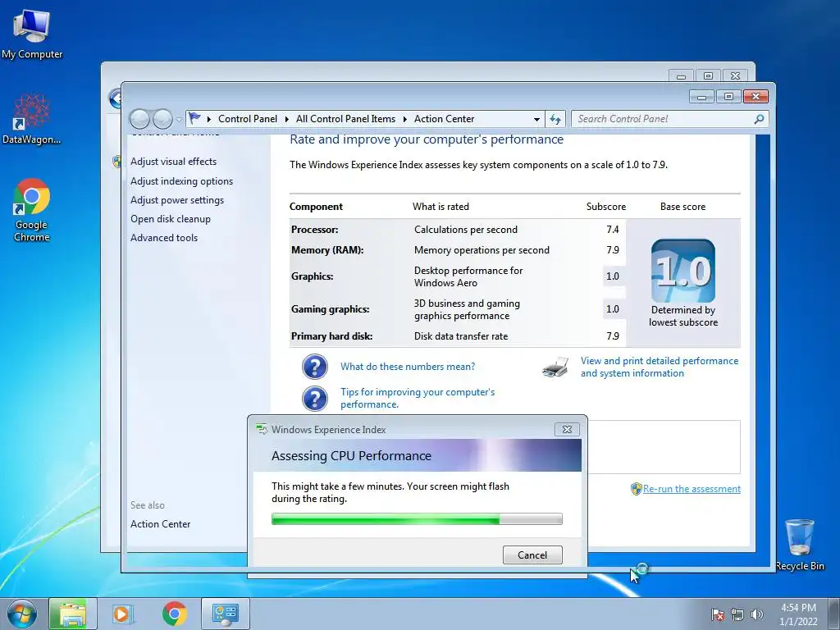Click 'What do these numbers mean?' link
840x630 pixels.
pyautogui.click(x=408, y=367)
